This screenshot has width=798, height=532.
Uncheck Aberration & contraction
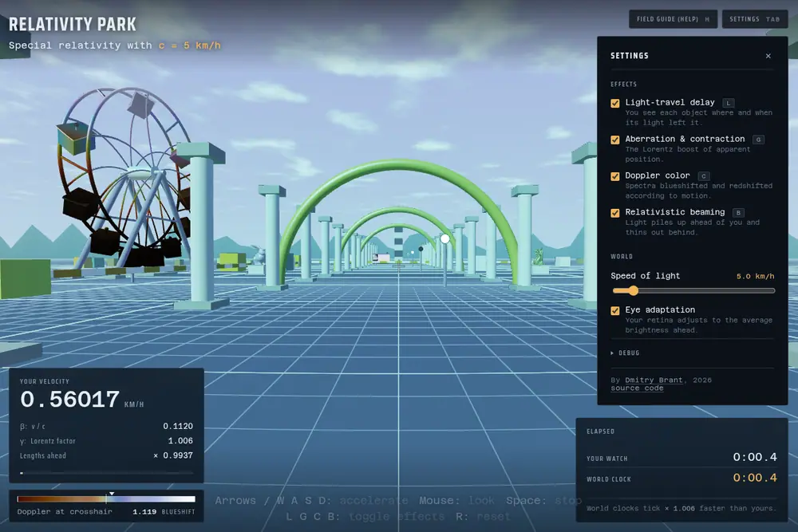click(614, 140)
